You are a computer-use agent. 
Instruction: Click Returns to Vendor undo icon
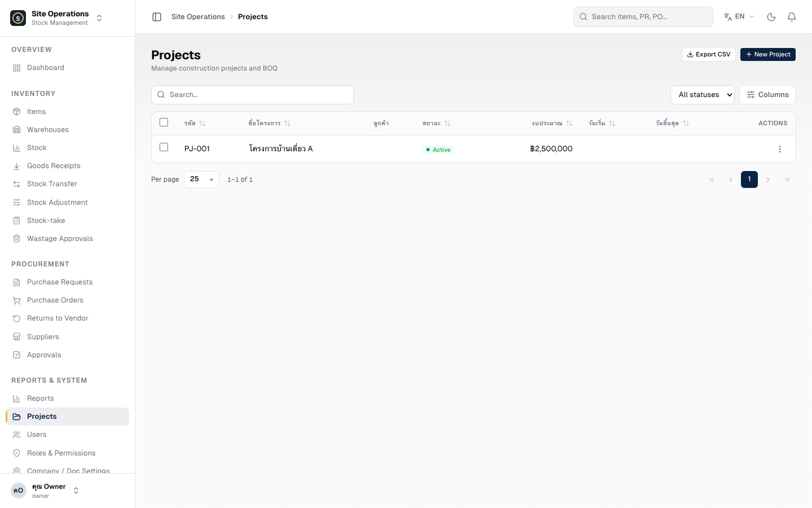pyautogui.click(x=17, y=318)
